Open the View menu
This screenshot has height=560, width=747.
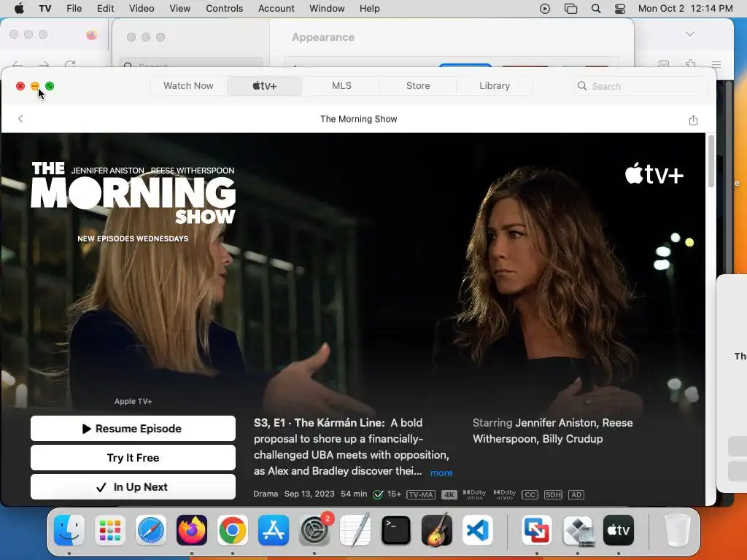(x=179, y=9)
